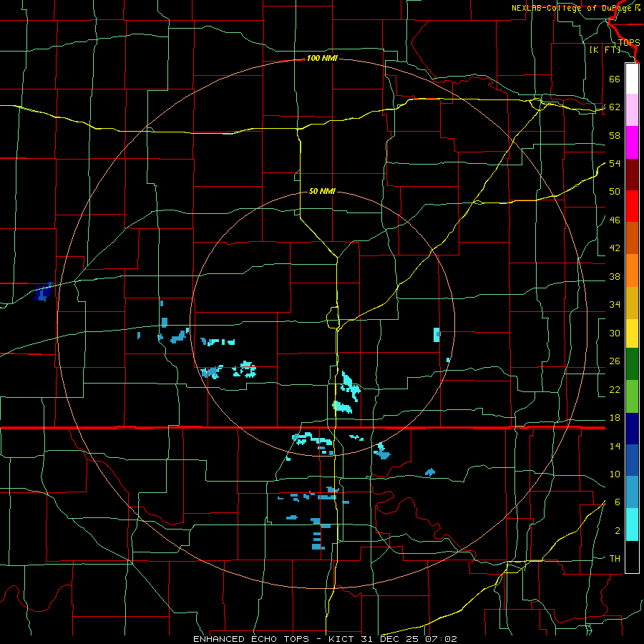Select the light green legend swatch
This screenshot has height=644, width=644.
click(632, 396)
